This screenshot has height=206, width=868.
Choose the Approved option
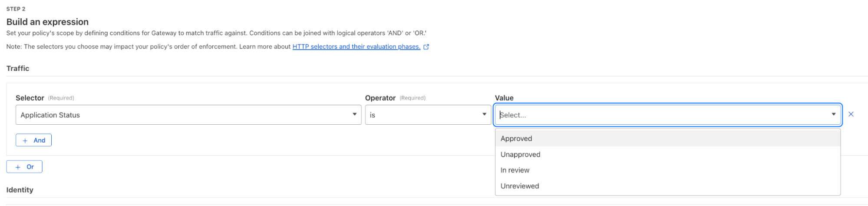point(516,139)
